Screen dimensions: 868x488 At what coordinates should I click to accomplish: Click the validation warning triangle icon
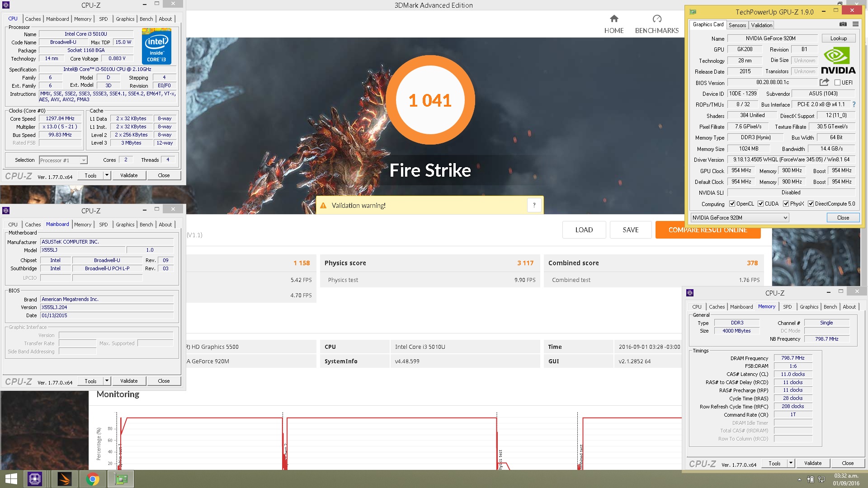[x=323, y=206]
